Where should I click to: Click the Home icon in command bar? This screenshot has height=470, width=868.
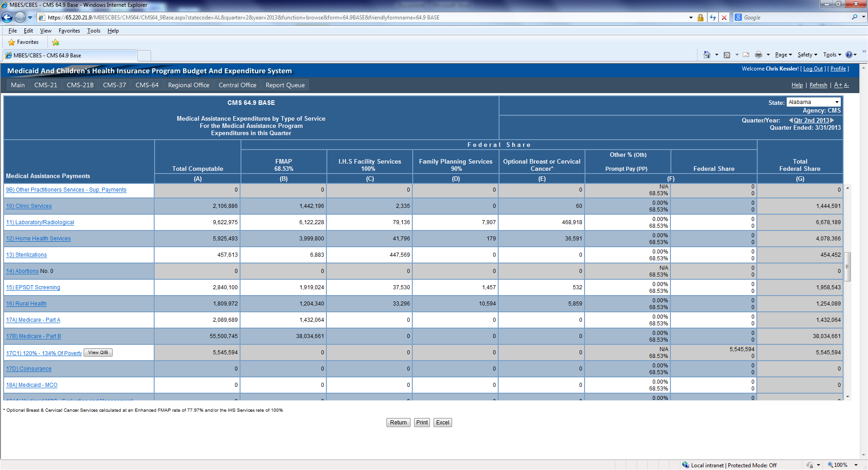707,55
